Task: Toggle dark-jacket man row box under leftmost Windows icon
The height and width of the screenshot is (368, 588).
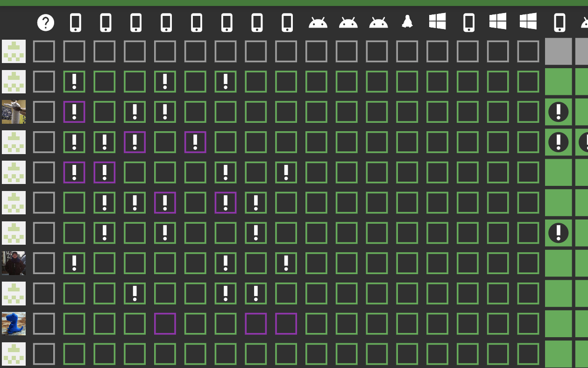Action: point(438,263)
